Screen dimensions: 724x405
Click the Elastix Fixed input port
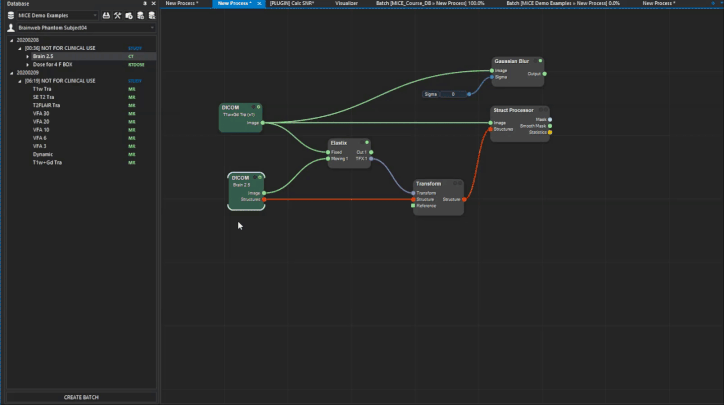point(328,152)
